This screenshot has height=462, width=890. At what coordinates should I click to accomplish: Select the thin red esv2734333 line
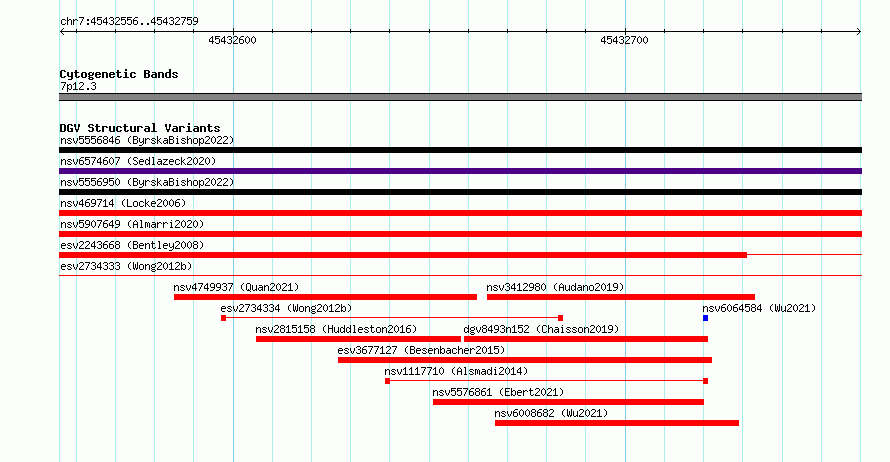tap(460, 275)
